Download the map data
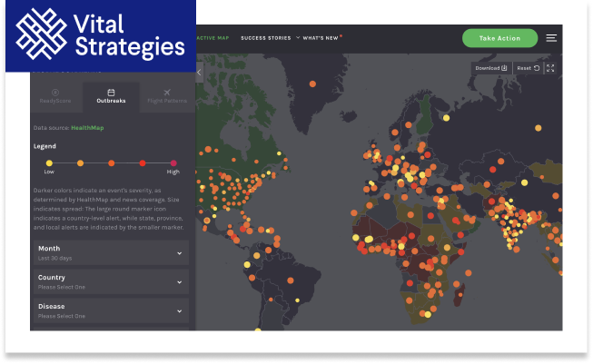The width and height of the screenshot is (593, 364). click(x=491, y=68)
